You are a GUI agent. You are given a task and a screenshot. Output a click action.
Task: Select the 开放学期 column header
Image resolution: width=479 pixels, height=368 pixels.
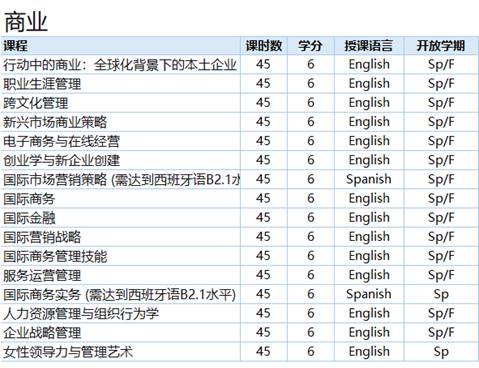[x=441, y=45]
